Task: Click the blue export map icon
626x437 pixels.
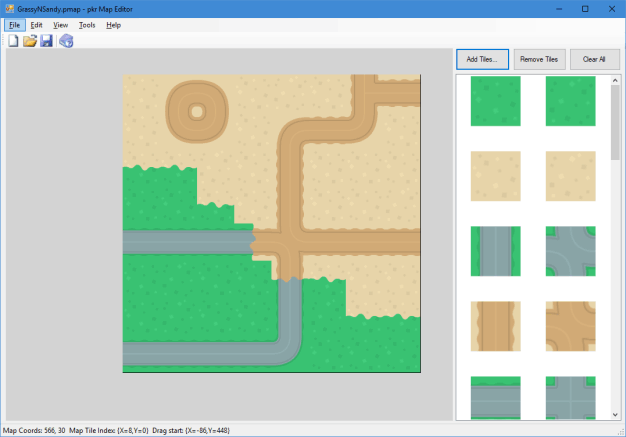Action: click(x=66, y=41)
